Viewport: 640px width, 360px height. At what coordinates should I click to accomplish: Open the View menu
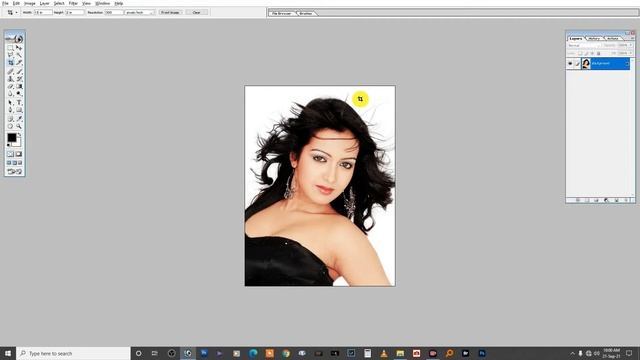click(87, 3)
